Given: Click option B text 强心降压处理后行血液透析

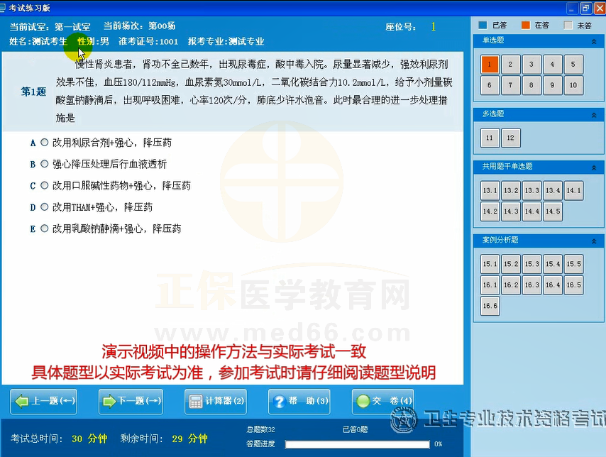Looking at the screenshot, I should (x=109, y=164).
